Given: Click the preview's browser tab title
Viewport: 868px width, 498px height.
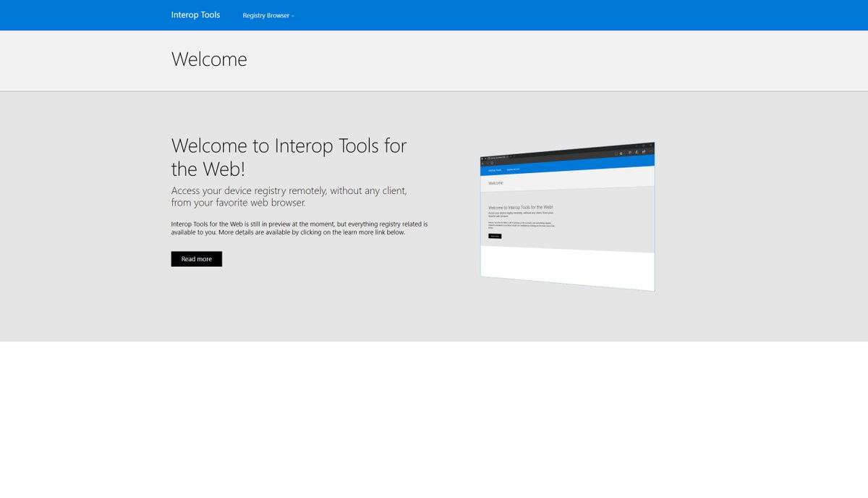Looking at the screenshot, I should point(496,158).
